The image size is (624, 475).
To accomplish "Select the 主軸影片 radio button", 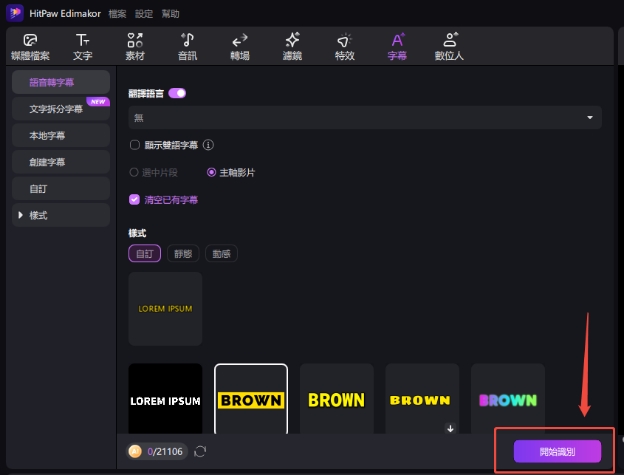I will (x=211, y=172).
